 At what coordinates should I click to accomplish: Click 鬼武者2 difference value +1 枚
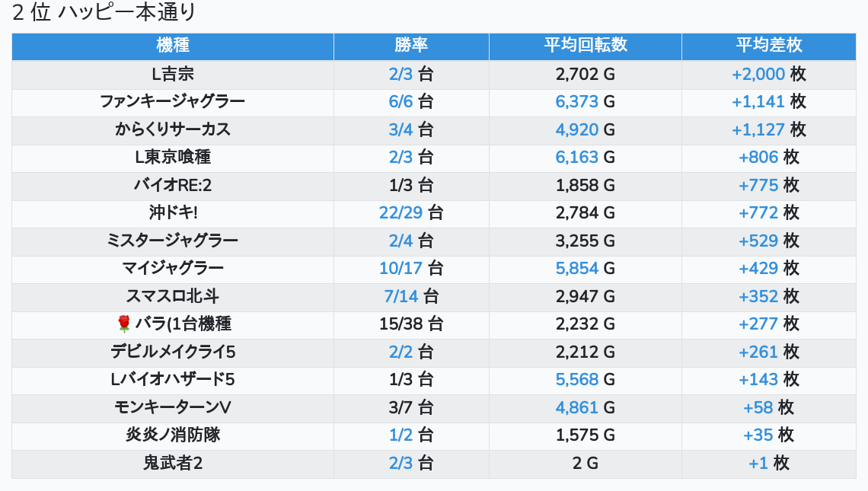[769, 463]
